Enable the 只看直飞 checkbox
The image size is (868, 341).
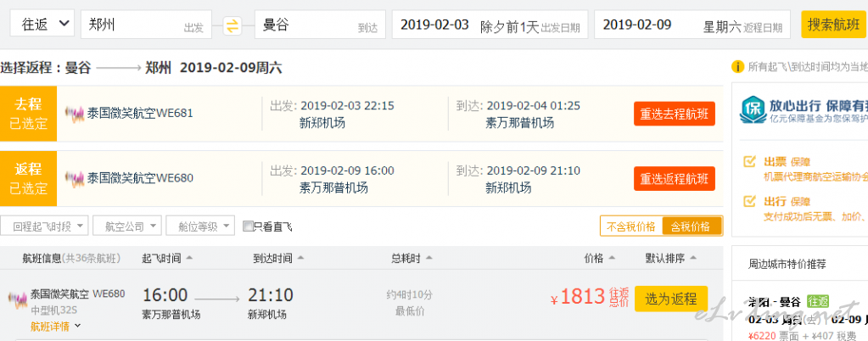point(248,226)
